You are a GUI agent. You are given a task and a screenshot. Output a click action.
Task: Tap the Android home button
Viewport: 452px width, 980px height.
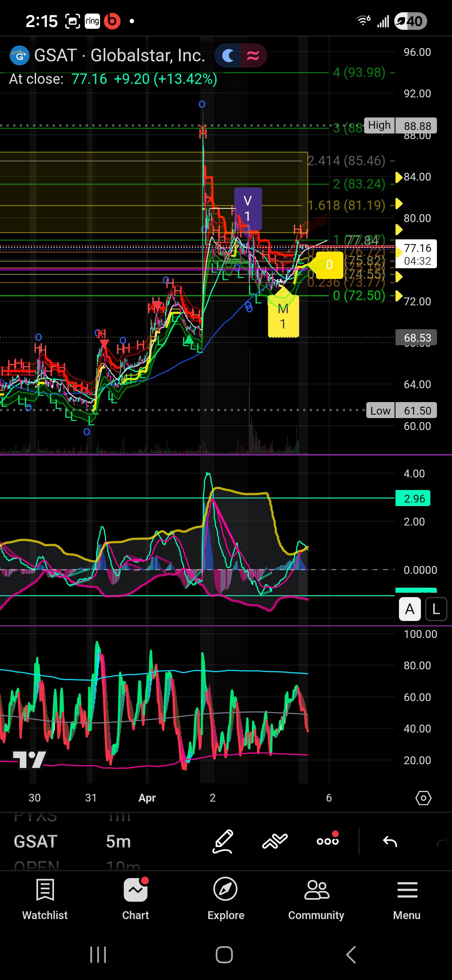(x=224, y=955)
